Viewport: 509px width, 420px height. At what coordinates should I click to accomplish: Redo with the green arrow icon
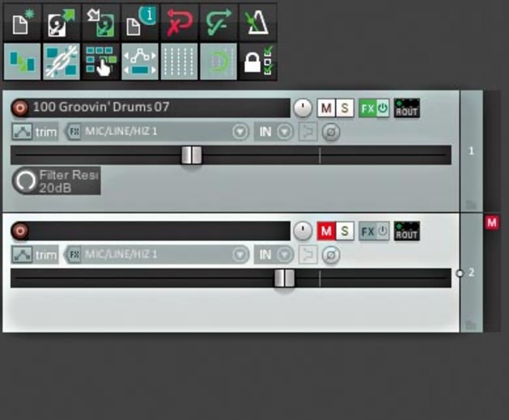pyautogui.click(x=218, y=23)
